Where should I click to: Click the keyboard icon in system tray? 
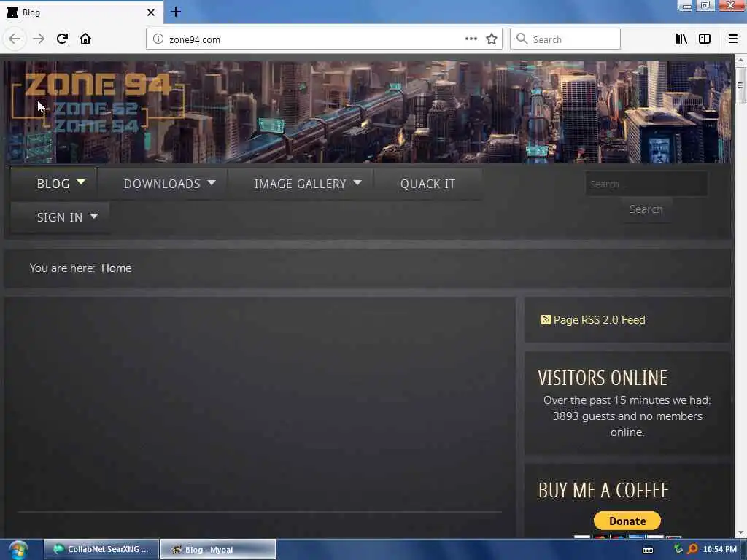click(648, 550)
